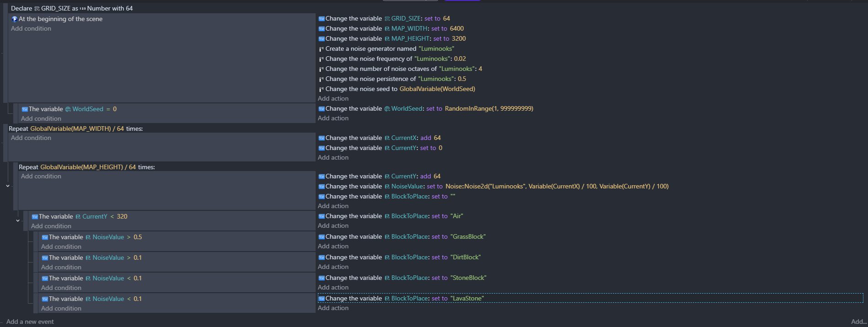Add action below the LavaStone action
This screenshot has width=868, height=327.
333,308
